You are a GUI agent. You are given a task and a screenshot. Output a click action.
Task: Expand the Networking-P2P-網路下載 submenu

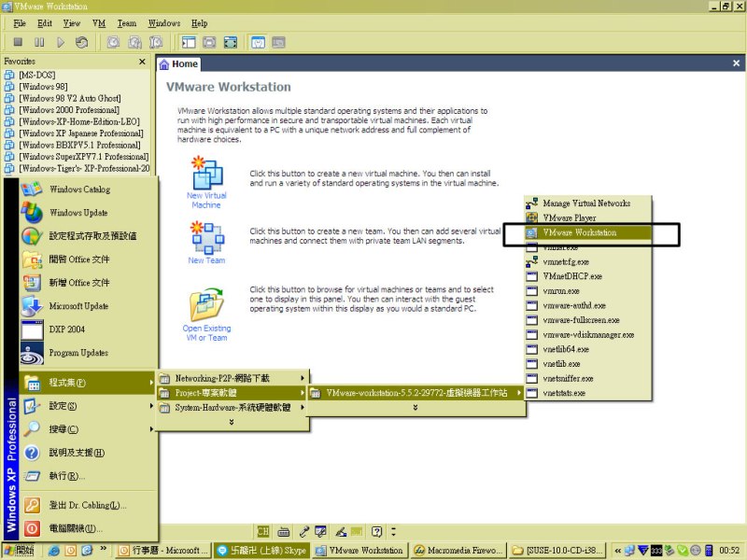tap(233, 378)
